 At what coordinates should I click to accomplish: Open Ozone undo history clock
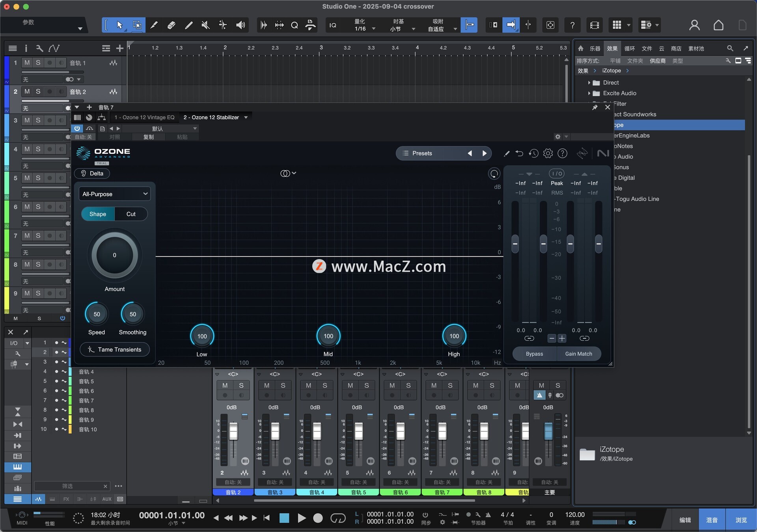(x=533, y=153)
